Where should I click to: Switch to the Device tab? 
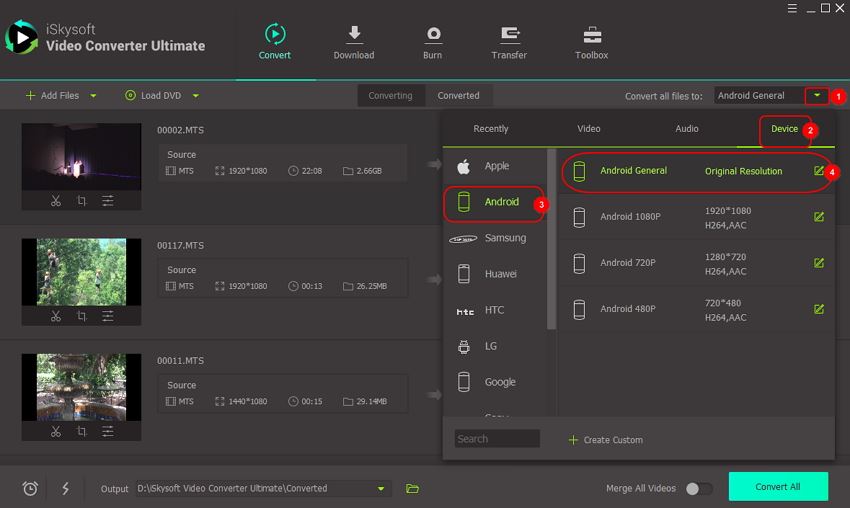pyautogui.click(x=784, y=128)
